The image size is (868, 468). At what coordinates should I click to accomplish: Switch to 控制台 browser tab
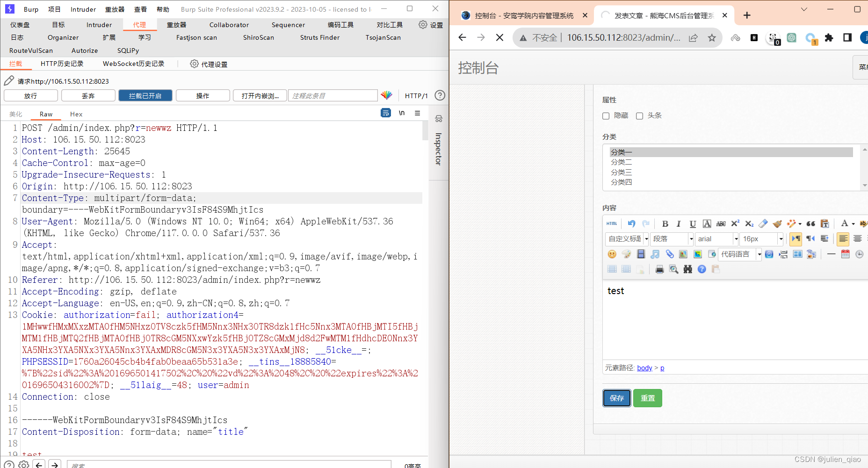[524, 15]
